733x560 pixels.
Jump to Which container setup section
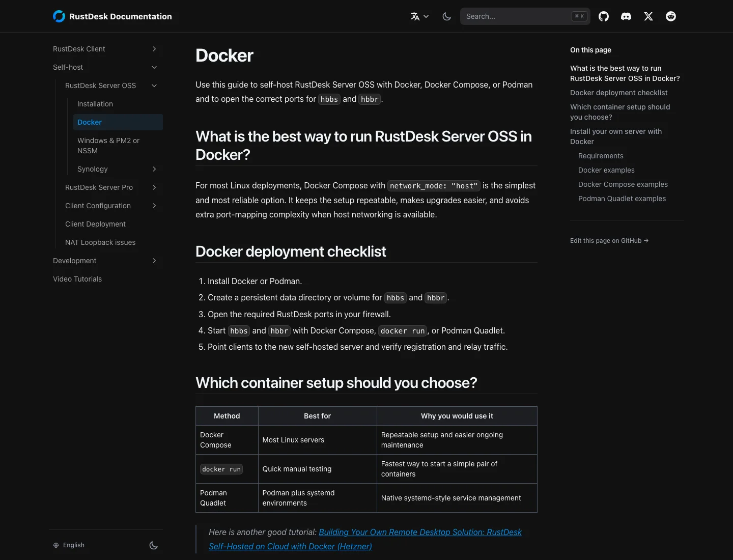[620, 112]
